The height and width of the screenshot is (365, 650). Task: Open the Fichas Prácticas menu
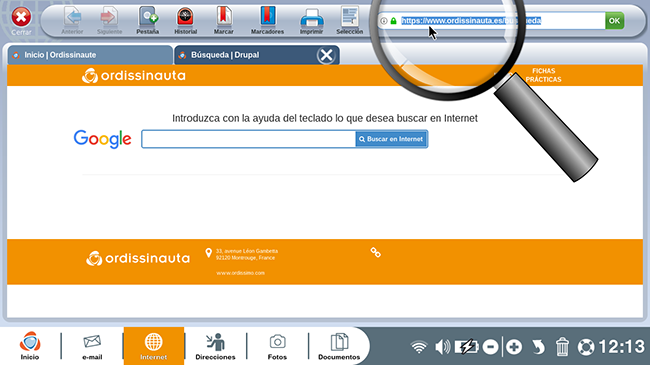tap(543, 75)
